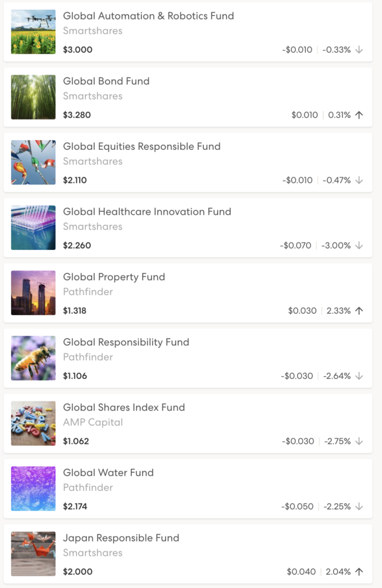
Task: Click the down arrow beside -3.00%
Action: (x=359, y=245)
